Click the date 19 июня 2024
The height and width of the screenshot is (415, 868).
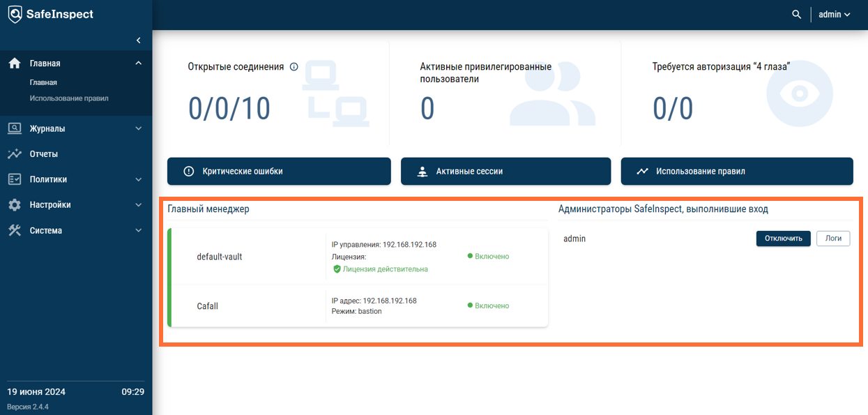(x=36, y=391)
